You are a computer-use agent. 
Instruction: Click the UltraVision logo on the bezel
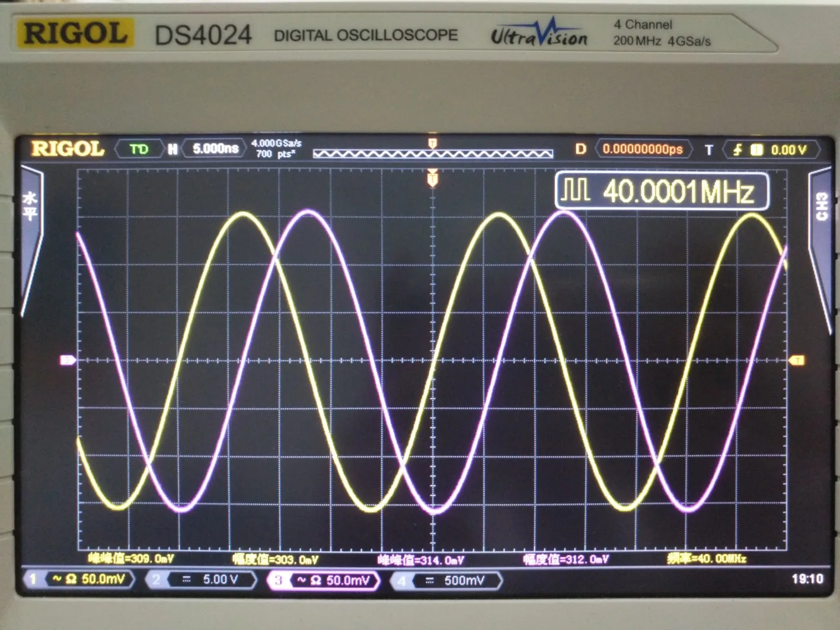(x=539, y=34)
